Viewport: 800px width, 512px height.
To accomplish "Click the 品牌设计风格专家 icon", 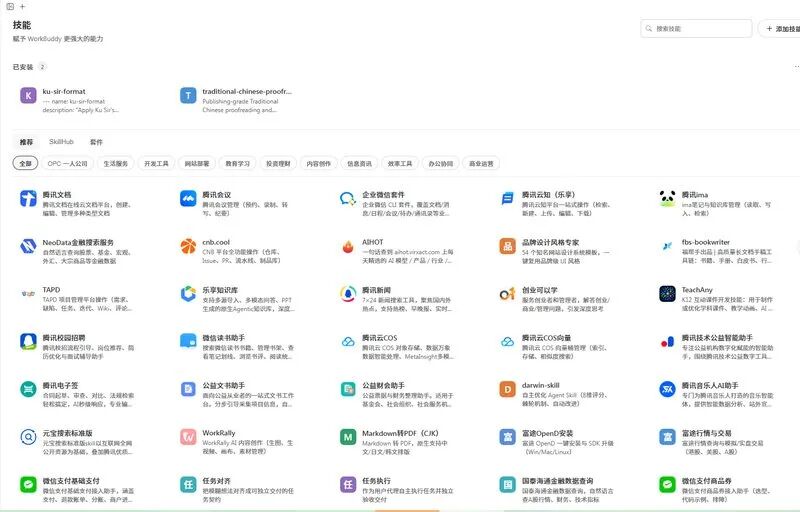I will 508,246.
